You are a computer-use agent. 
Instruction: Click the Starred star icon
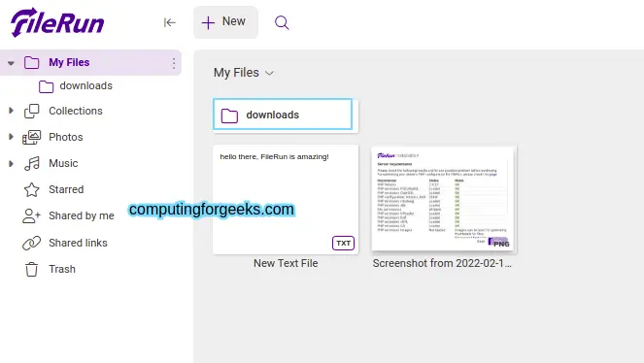[x=32, y=190]
